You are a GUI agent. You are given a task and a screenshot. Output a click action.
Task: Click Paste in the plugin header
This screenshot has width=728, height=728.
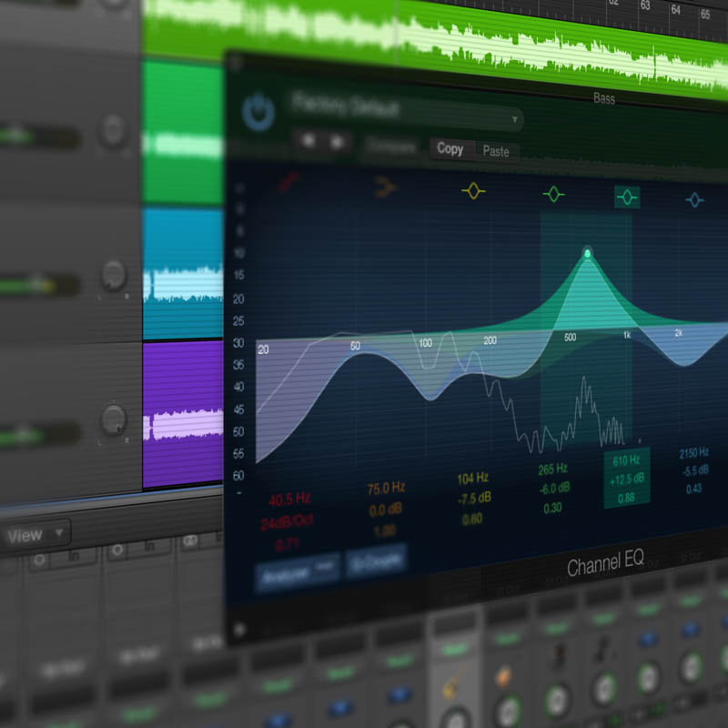click(496, 151)
